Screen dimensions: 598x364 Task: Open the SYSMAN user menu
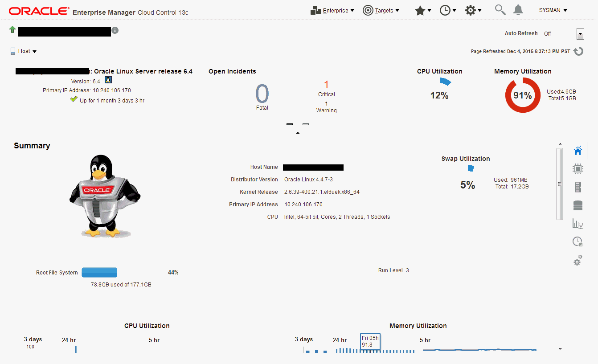[553, 10]
